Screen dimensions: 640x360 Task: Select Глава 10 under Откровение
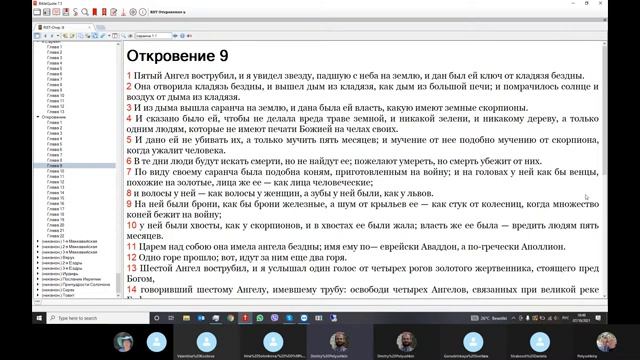tap(56, 171)
